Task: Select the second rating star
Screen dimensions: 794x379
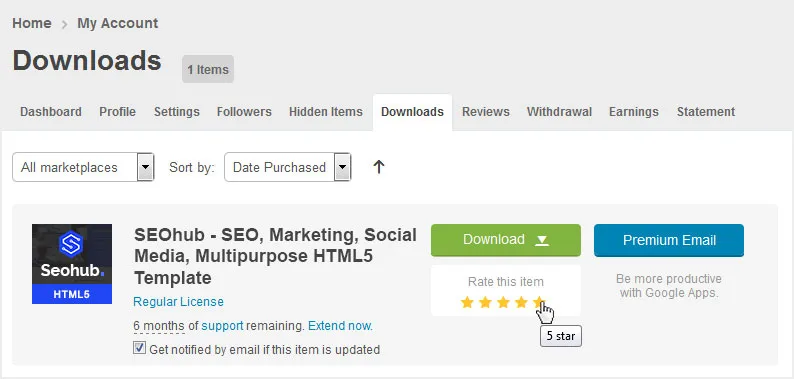Action: (x=485, y=302)
